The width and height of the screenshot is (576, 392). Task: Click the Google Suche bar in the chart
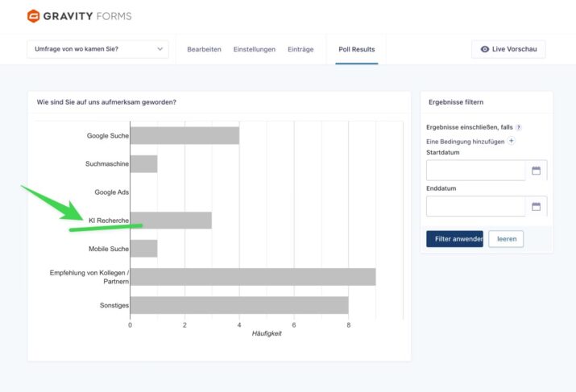tap(184, 136)
